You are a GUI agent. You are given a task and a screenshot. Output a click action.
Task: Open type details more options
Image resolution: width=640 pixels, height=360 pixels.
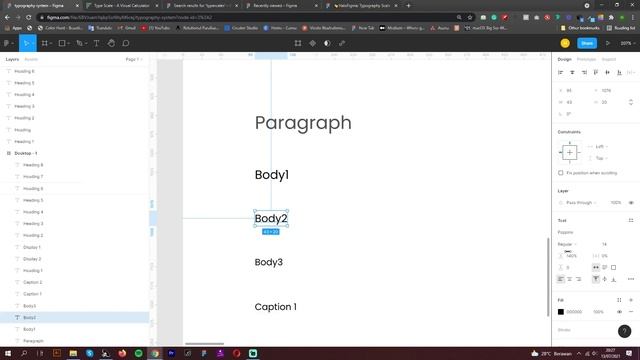coord(631,279)
